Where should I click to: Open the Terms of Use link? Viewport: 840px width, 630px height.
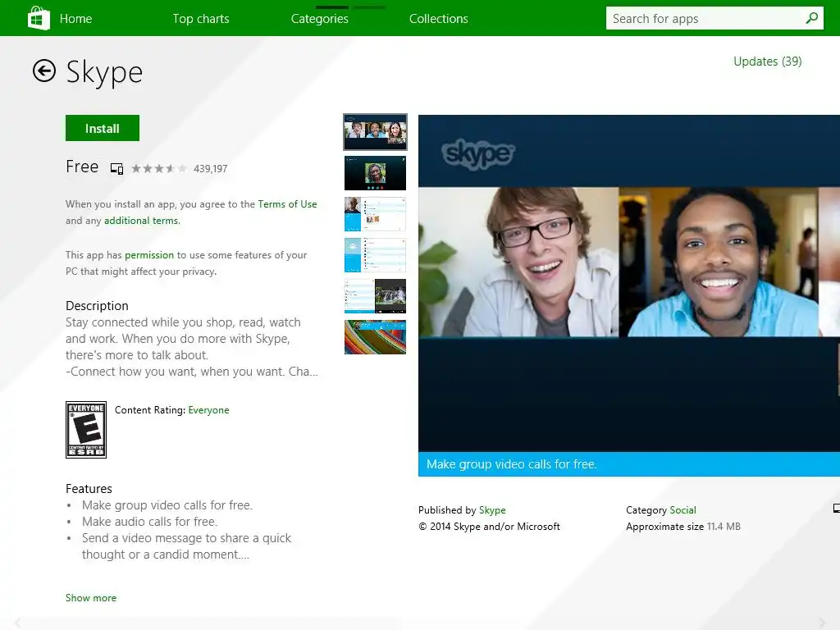(x=287, y=204)
